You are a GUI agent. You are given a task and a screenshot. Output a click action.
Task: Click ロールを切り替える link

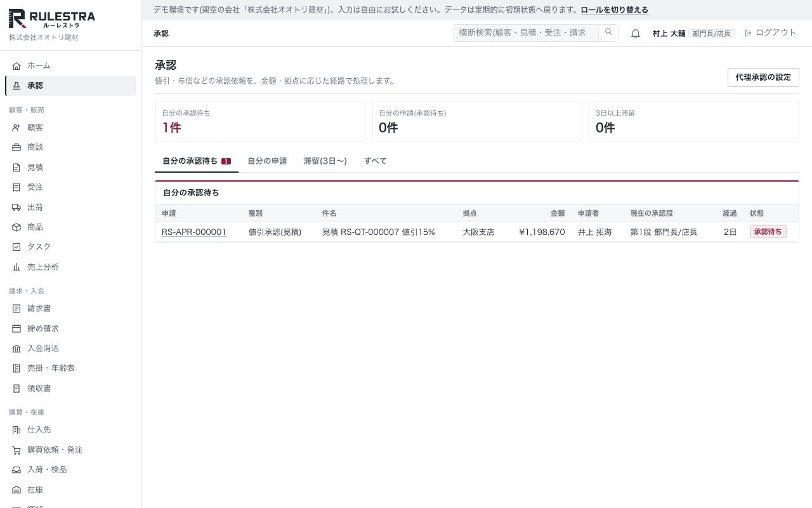(614, 10)
